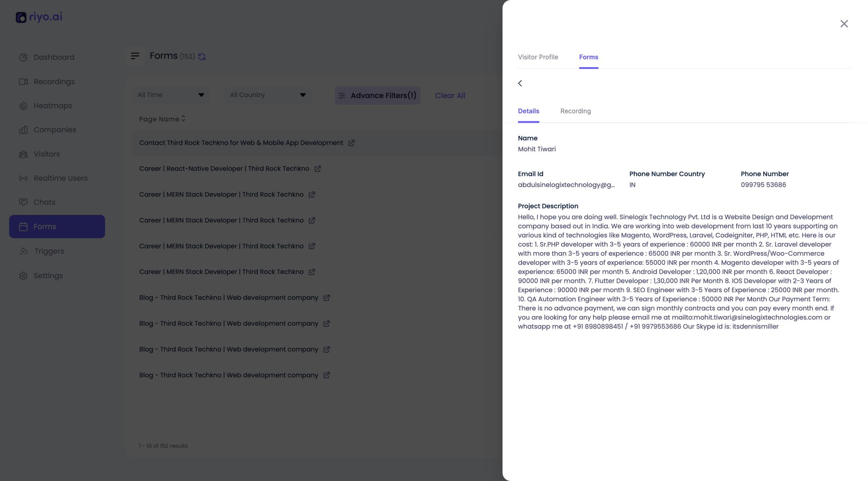This screenshot has width=868, height=481.
Task: Sort the Page Name column
Action: [183, 119]
